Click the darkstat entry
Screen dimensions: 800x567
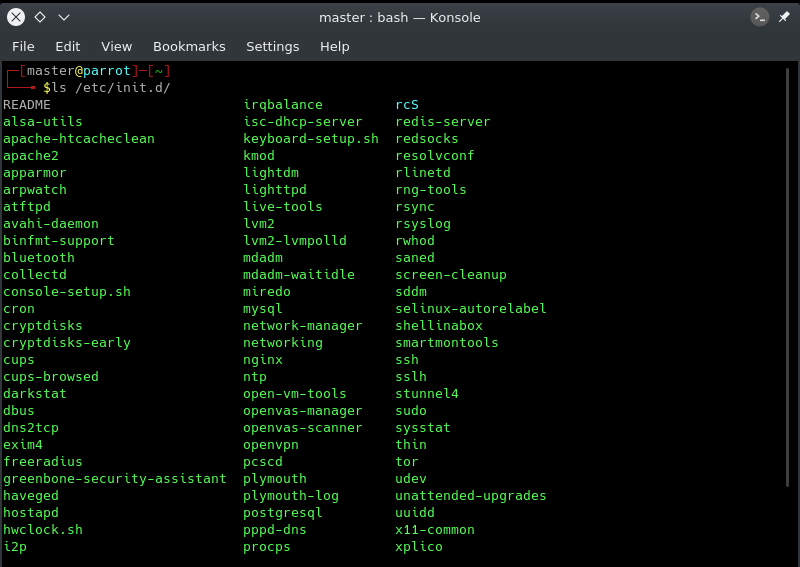[35, 393]
